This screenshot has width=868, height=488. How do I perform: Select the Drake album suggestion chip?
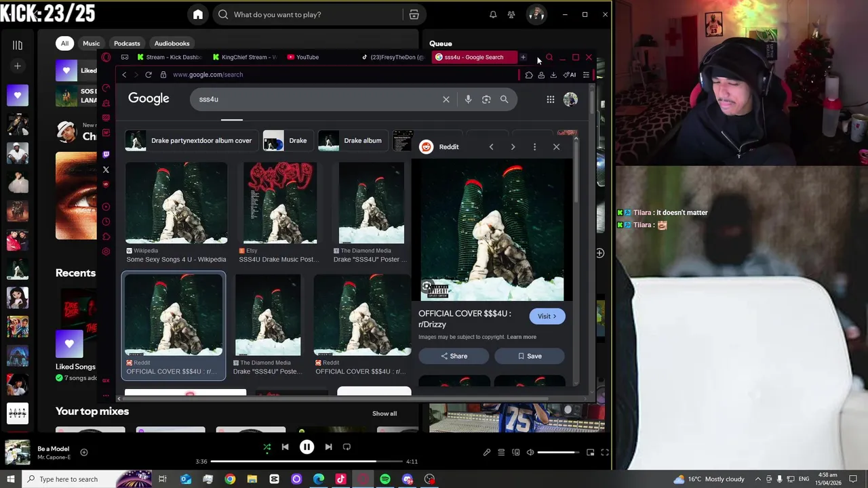[353, 141]
